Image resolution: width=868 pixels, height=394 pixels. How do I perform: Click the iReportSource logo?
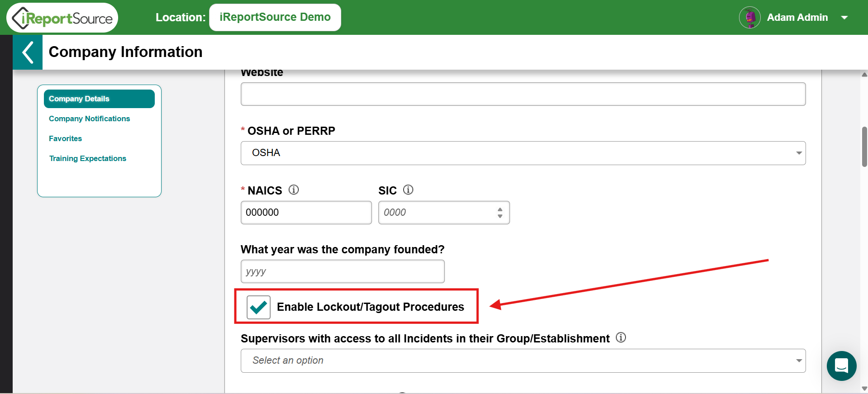[x=62, y=18]
